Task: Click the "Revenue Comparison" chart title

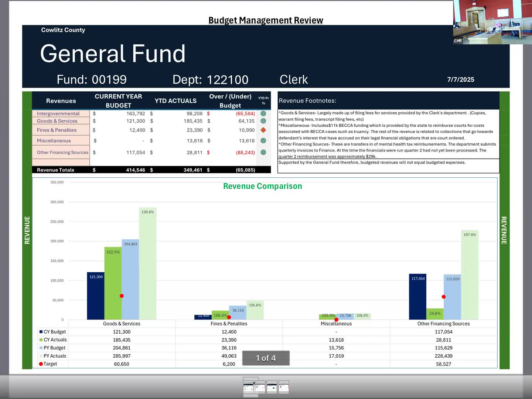Action: [263, 186]
